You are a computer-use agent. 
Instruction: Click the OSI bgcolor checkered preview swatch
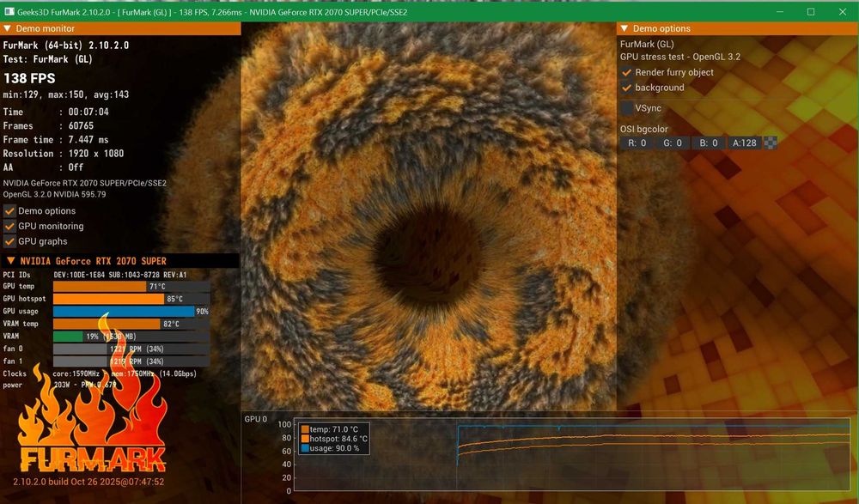(x=771, y=143)
